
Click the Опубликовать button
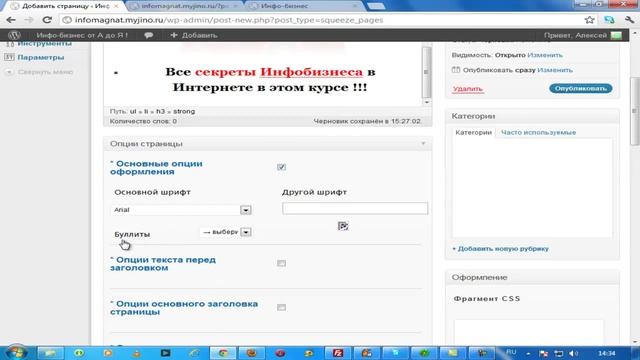pyautogui.click(x=580, y=89)
